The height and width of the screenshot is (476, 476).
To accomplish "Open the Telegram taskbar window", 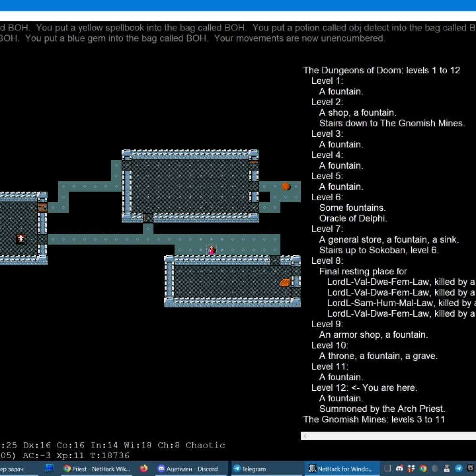I will 250,468.
